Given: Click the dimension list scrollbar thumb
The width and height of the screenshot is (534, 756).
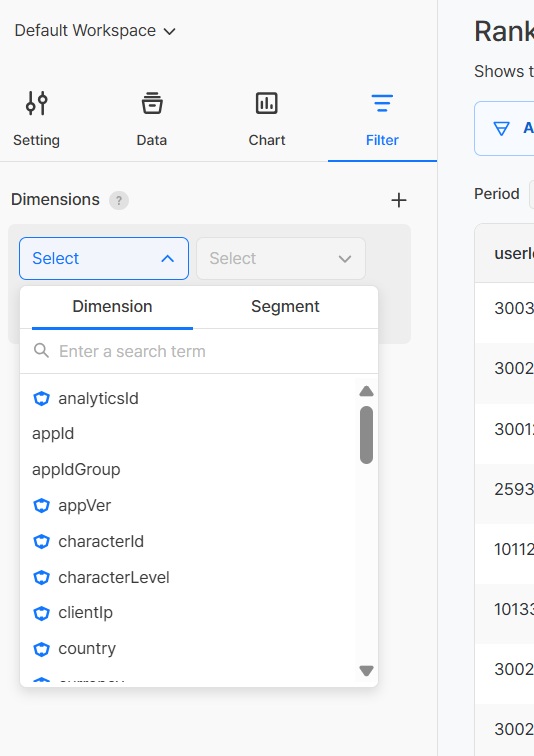Looking at the screenshot, I should point(366,435).
